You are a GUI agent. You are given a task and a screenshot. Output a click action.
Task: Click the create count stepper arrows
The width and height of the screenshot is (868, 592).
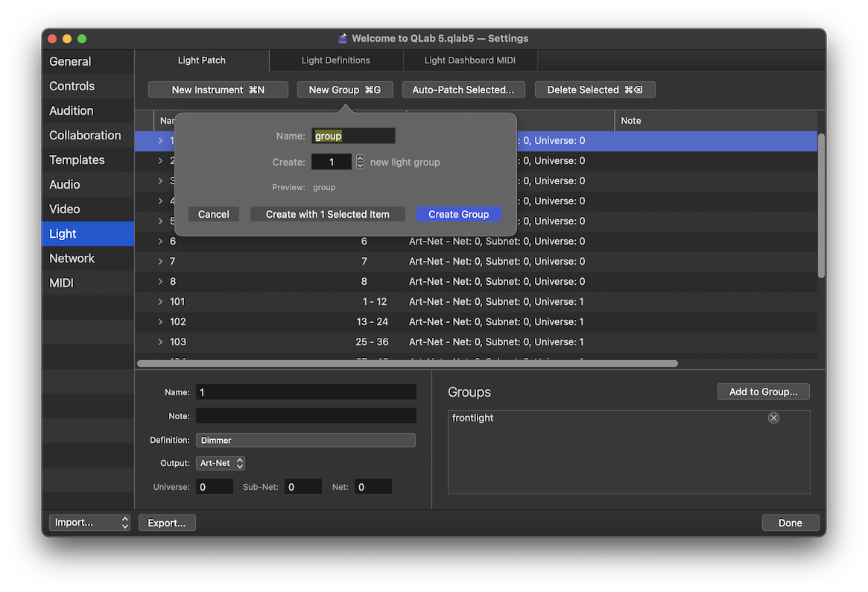pos(360,162)
